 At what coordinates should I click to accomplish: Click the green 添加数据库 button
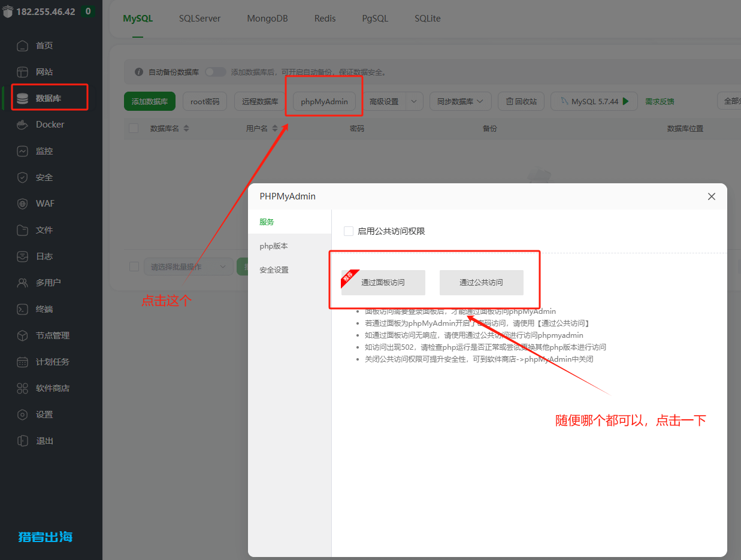tap(149, 101)
